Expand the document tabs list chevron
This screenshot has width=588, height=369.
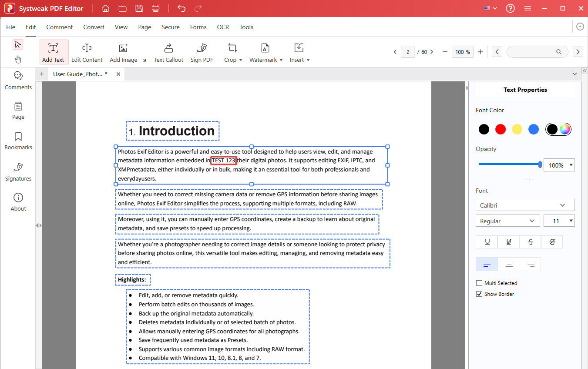click(x=575, y=74)
